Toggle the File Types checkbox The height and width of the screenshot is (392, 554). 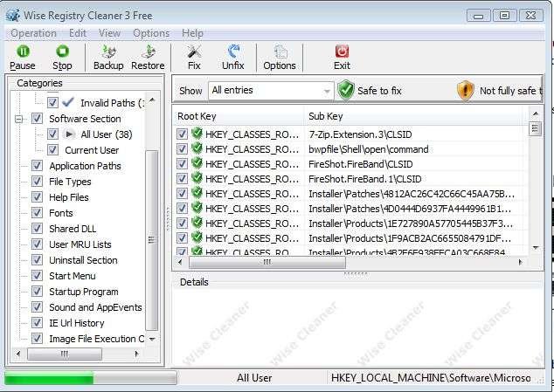coord(37,182)
